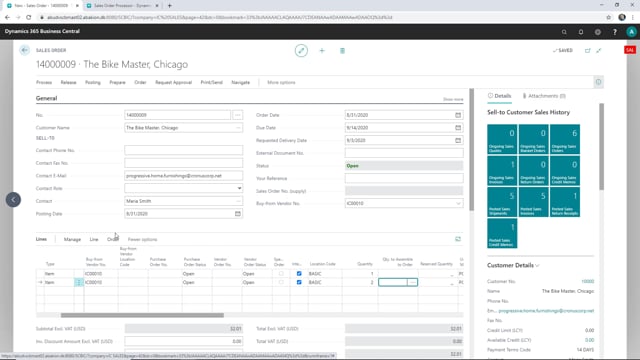Click the previous record round arrow

[x=13, y=200]
